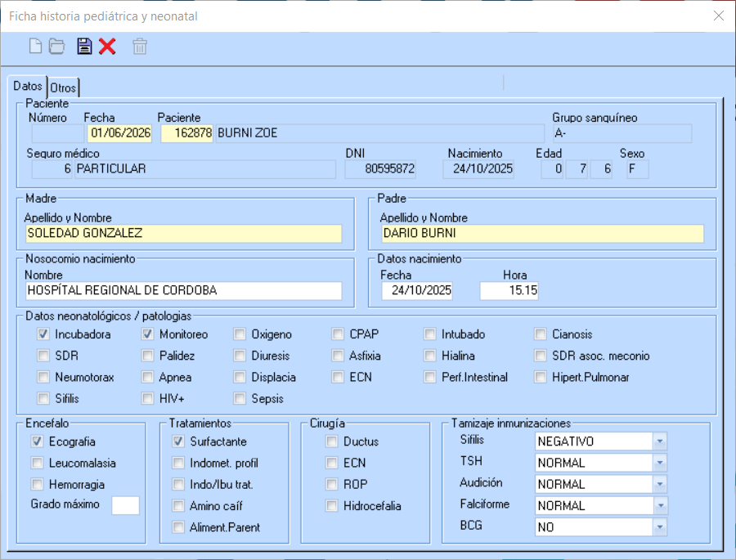Tick the Hemorragia checkbox
Viewport: 736px width, 560px height.
coord(37,484)
